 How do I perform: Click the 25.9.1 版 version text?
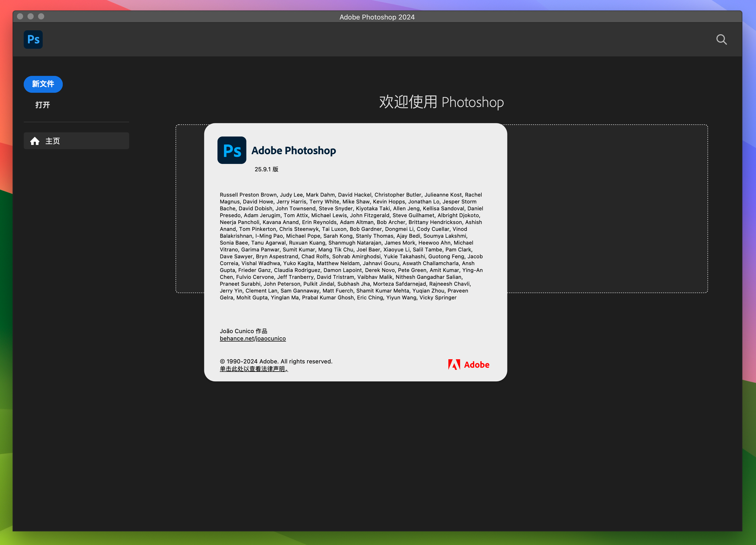point(266,169)
